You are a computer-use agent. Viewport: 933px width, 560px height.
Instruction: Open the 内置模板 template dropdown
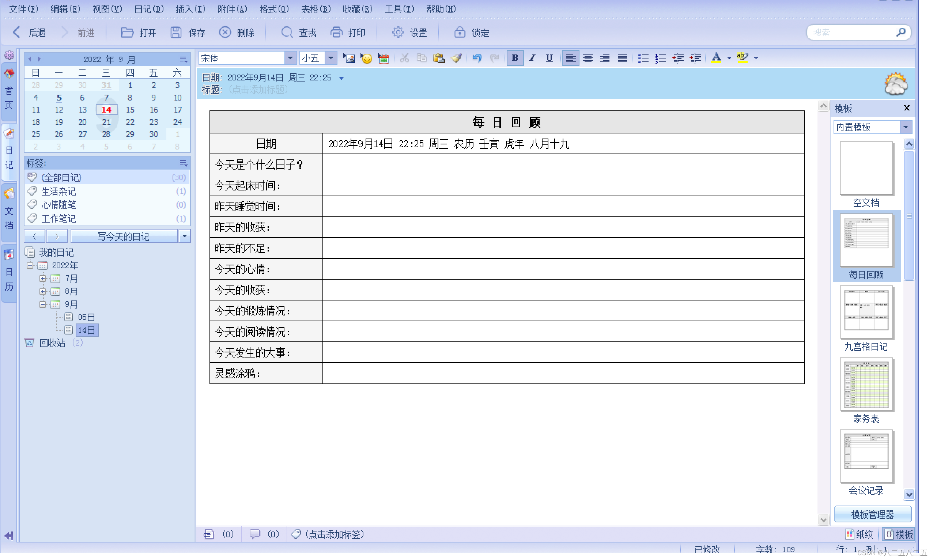pos(906,127)
